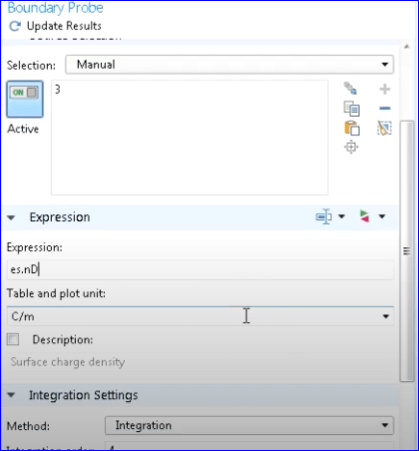Click the vertical scrollbar thumb
Screen dimensions: 419x451
click(x=407, y=251)
